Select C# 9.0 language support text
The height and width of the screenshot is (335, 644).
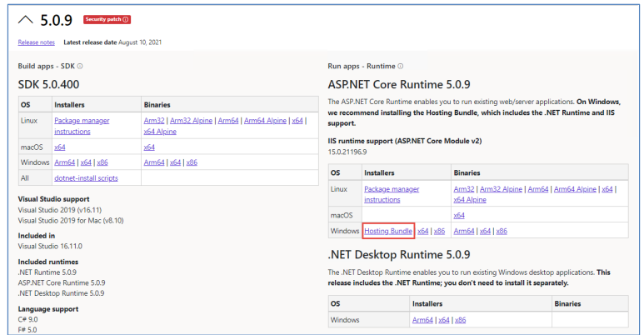[27, 319]
